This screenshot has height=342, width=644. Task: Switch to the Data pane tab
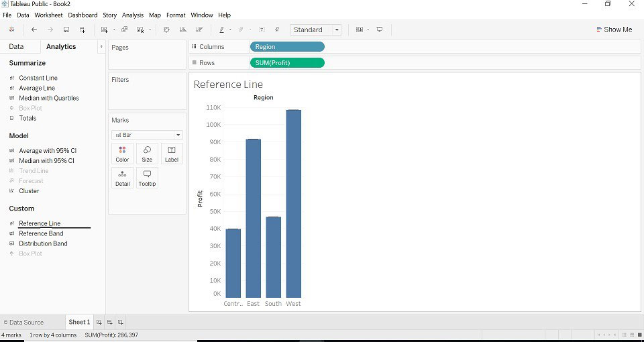pyautogui.click(x=16, y=46)
